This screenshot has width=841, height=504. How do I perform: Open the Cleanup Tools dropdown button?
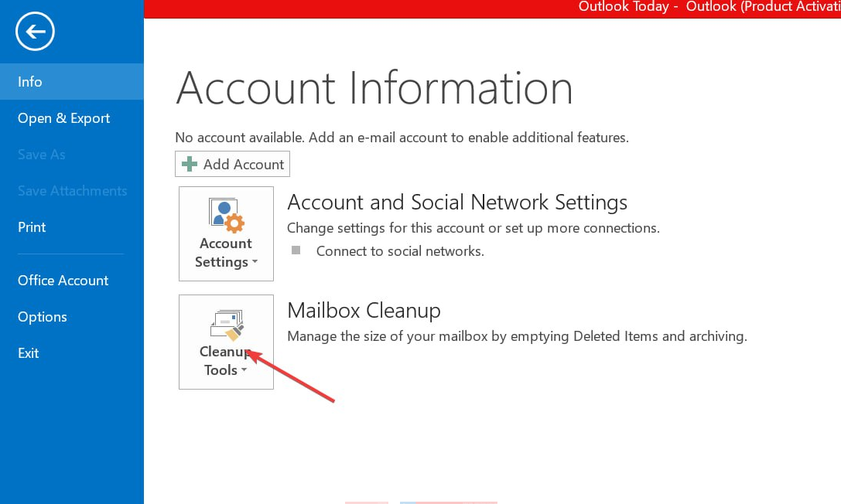[226, 342]
